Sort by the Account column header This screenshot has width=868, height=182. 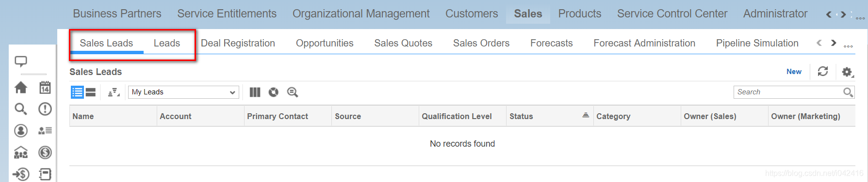pyautogui.click(x=200, y=116)
